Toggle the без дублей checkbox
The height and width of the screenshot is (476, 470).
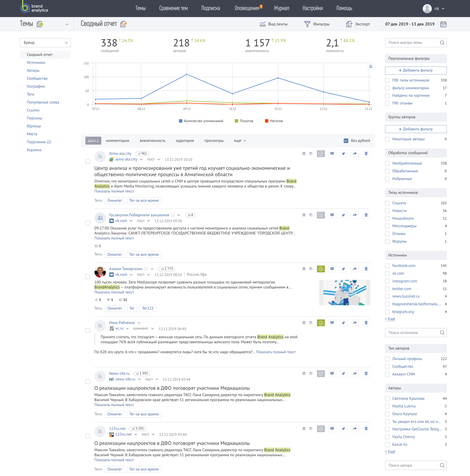pyautogui.click(x=346, y=141)
